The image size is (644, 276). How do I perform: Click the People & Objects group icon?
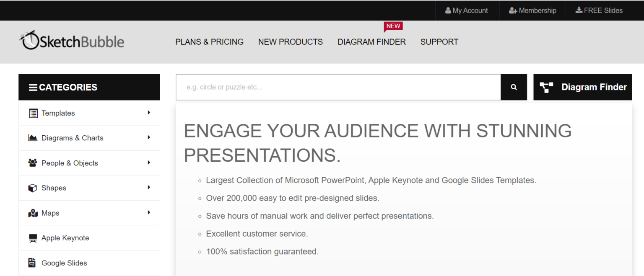click(x=33, y=163)
